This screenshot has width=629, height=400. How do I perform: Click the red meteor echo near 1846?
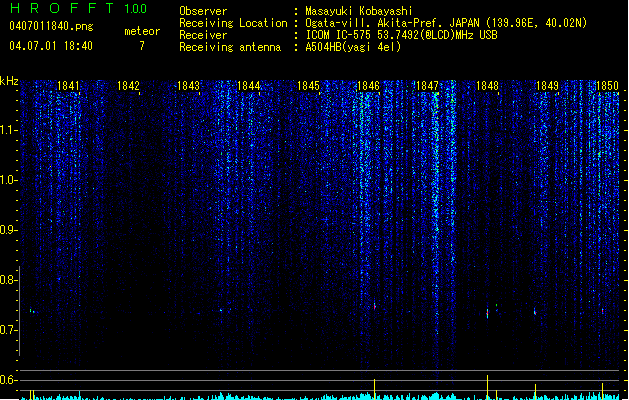(x=375, y=307)
